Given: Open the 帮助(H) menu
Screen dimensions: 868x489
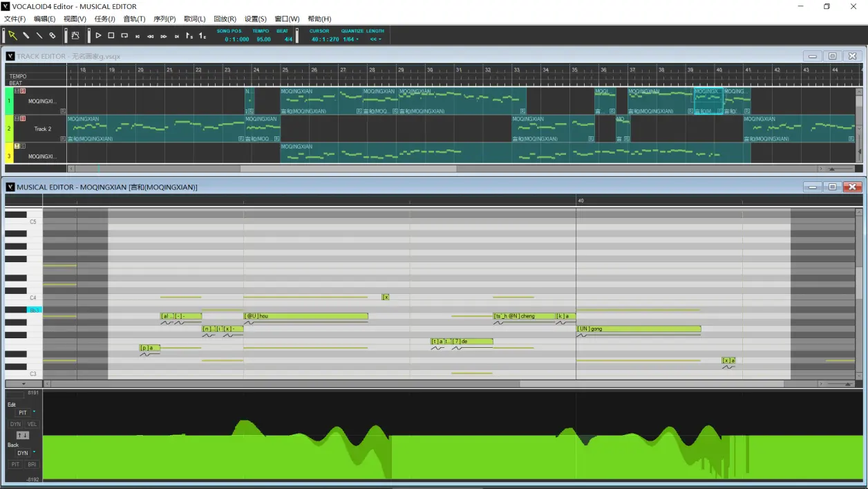Looking at the screenshot, I should point(319,19).
